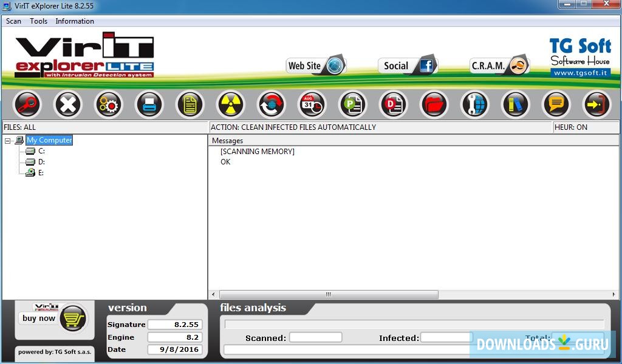Click the [SCANNING MEMORY] message line
Viewport: 622px width, 364px height.
click(258, 151)
